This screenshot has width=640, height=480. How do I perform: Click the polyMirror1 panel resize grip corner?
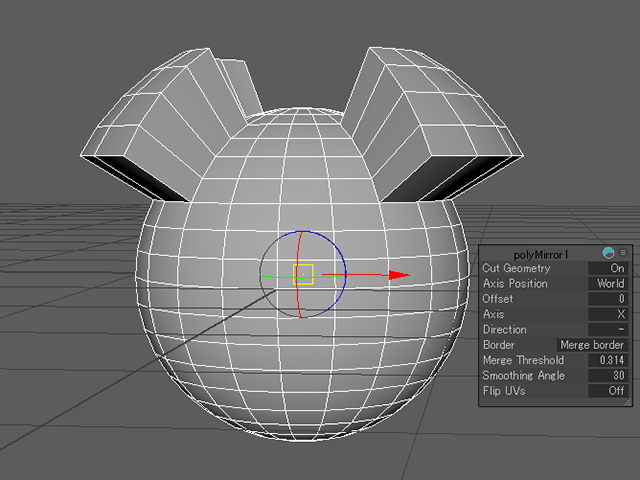click(627, 402)
